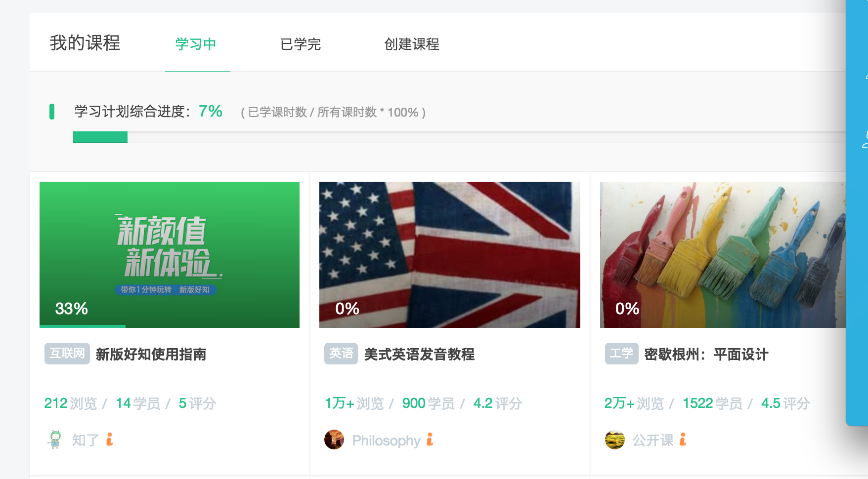The height and width of the screenshot is (479, 868).
Task: Open the 知了 author avatar
Action: (x=55, y=439)
